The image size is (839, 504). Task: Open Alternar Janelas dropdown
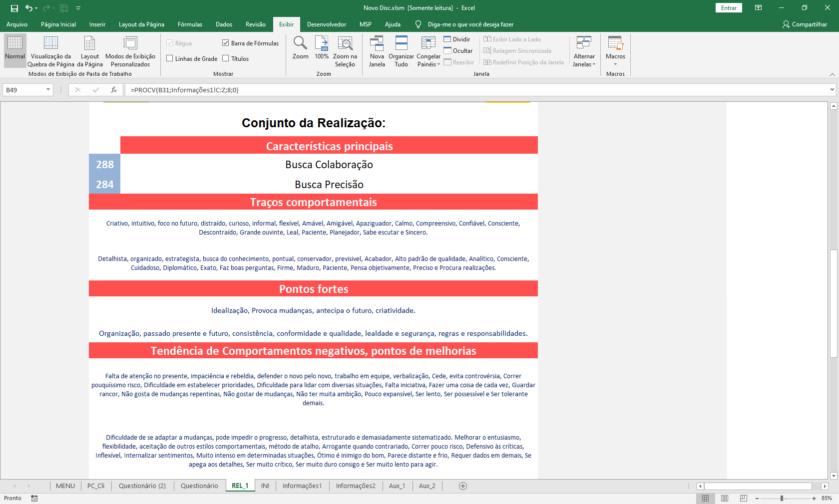584,60
